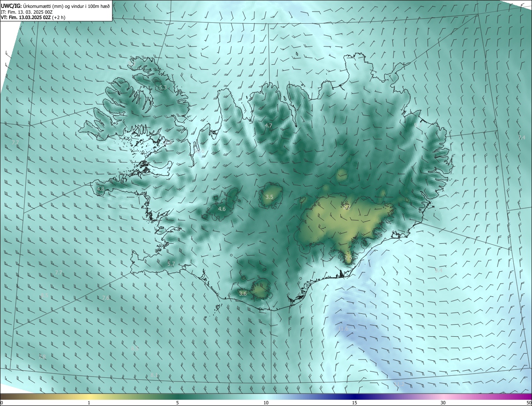Viewport: 532px width, 406px height.
Task: Click the 9.4 value label on the map
Action: 438,270
